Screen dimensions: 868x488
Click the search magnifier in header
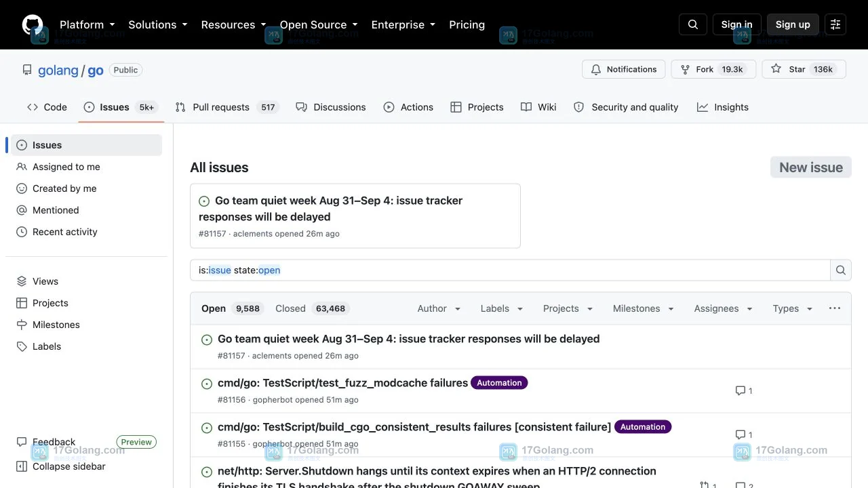coord(693,24)
